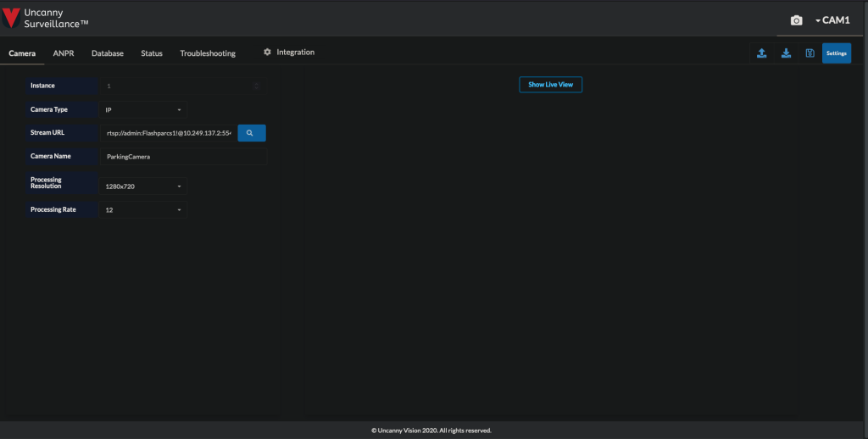
Task: Click the Instance number stepper arrows
Action: coord(256,86)
